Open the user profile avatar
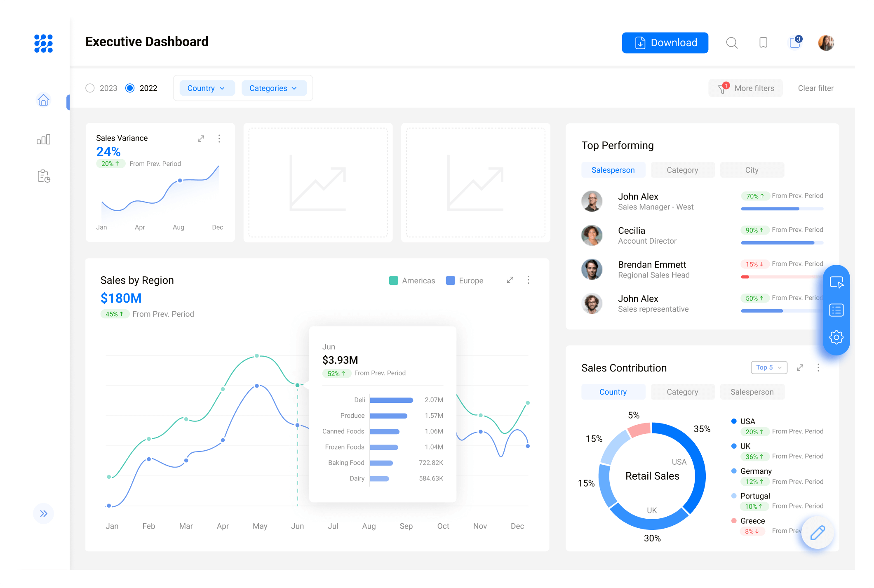 (x=826, y=42)
